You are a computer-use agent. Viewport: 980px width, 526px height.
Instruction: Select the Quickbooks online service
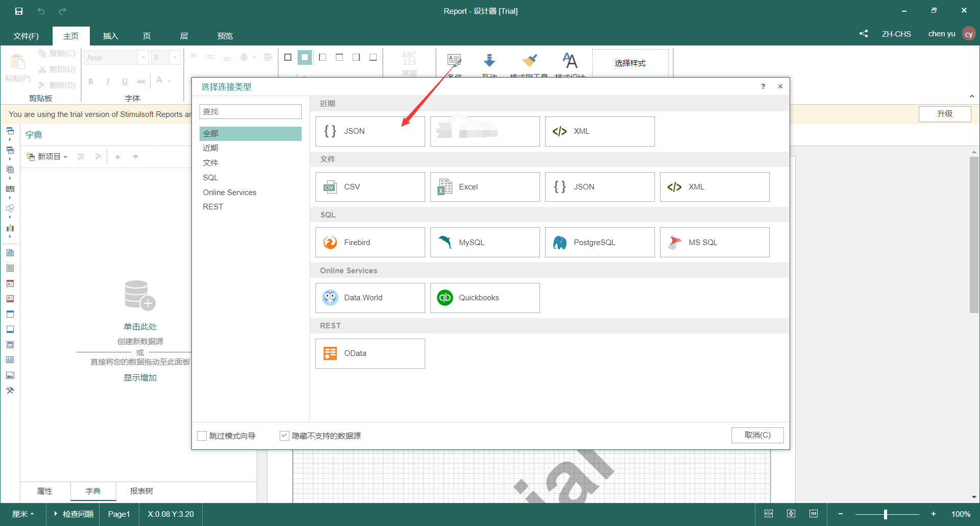click(484, 298)
